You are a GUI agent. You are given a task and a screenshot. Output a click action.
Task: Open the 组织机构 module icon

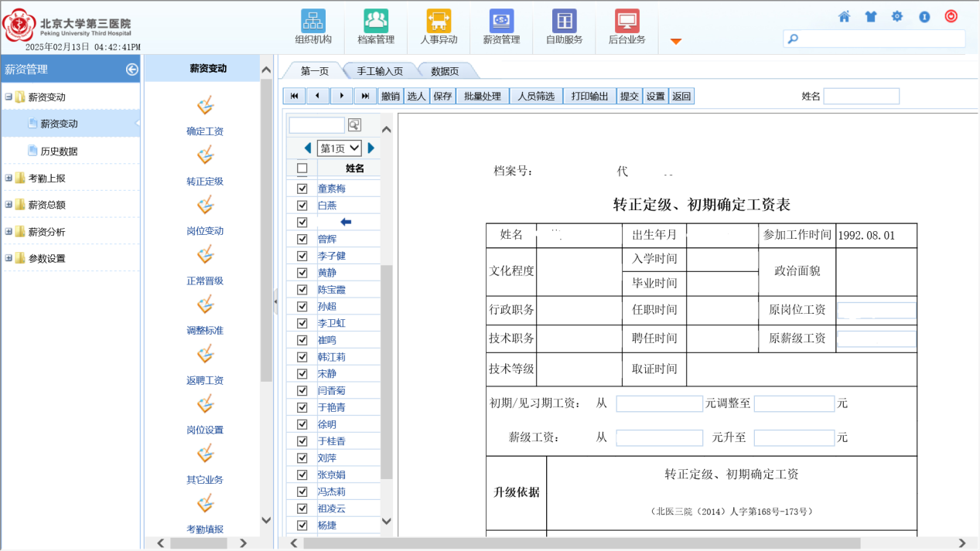click(312, 21)
